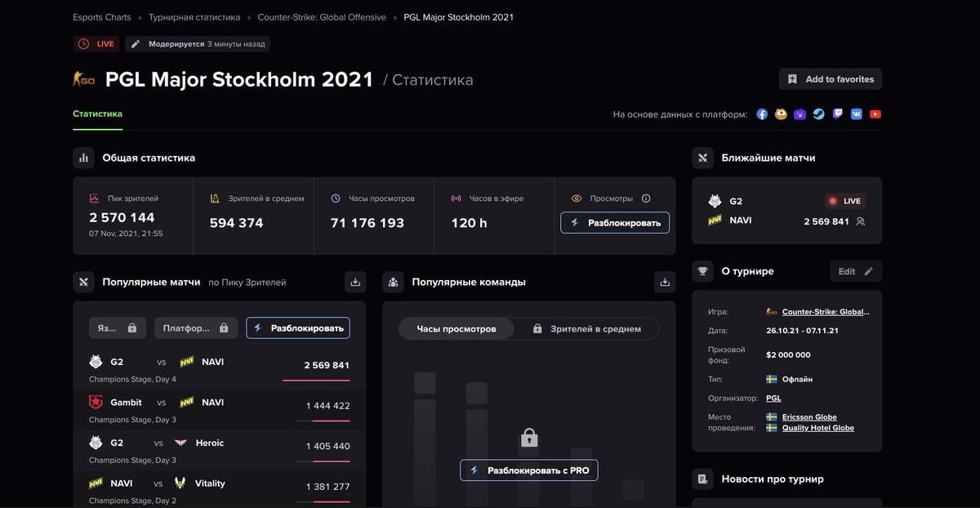The width and height of the screenshot is (980, 508).
Task: Click the prize pool value $2 000 000
Action: pos(788,354)
